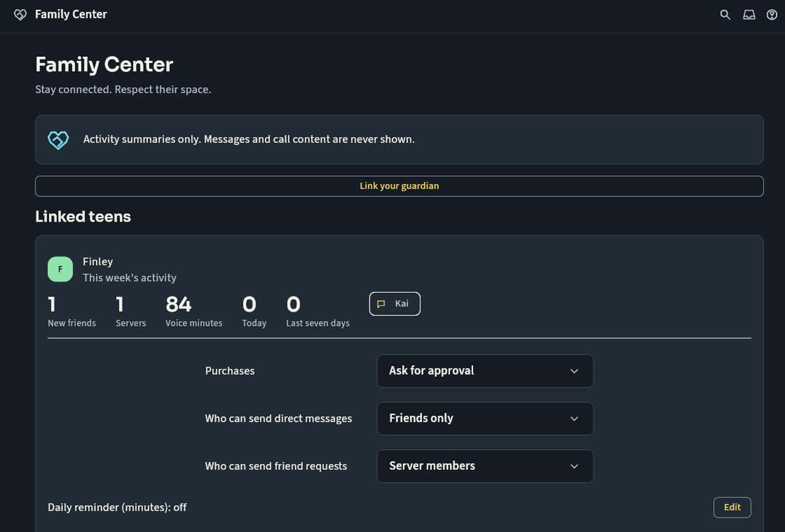Click Finley's name in linked teens
The image size is (785, 532).
click(97, 261)
